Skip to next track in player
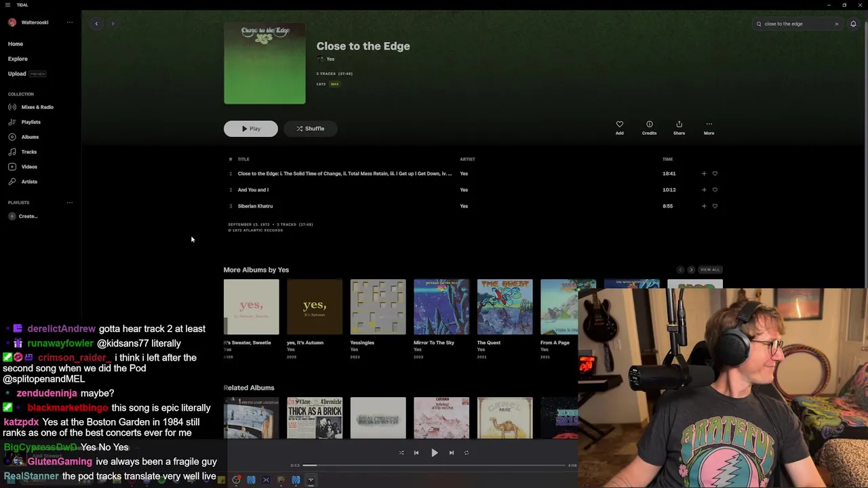868x488 pixels. (x=451, y=453)
